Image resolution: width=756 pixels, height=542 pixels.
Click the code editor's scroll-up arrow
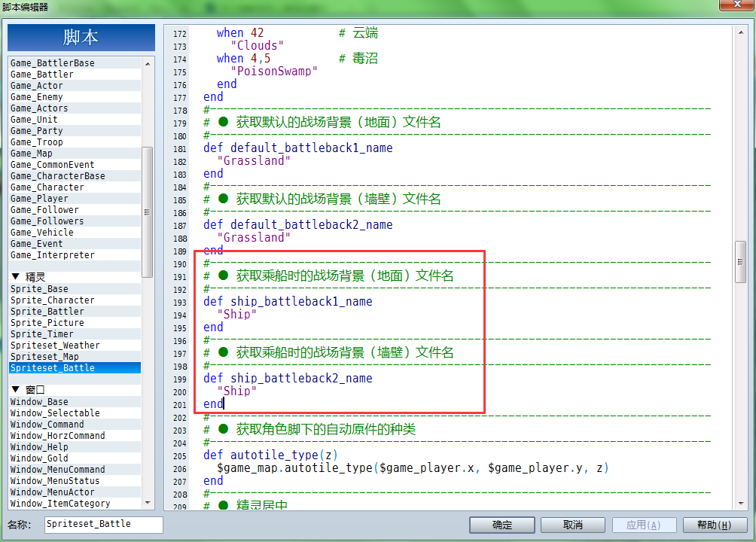point(741,33)
